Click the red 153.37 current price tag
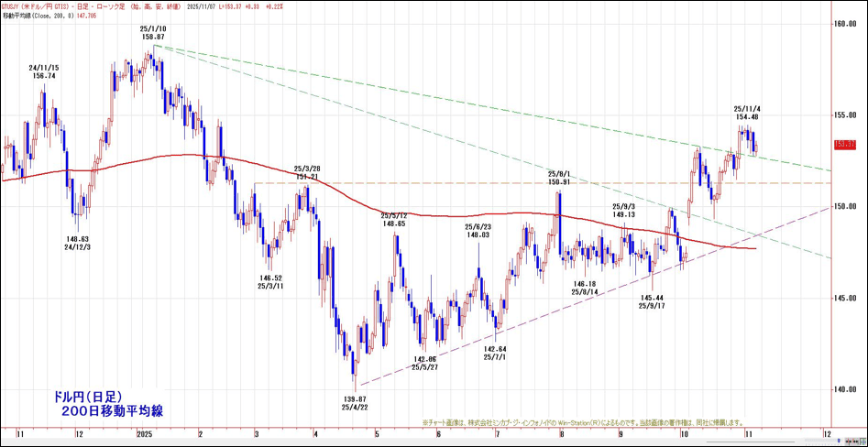Image resolution: width=868 pixels, height=447 pixels. [844, 145]
